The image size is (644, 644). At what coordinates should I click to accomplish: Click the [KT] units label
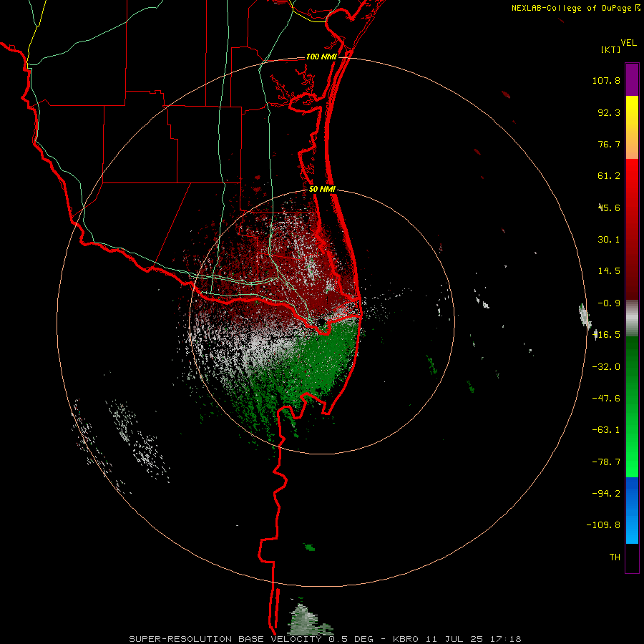[x=611, y=49]
